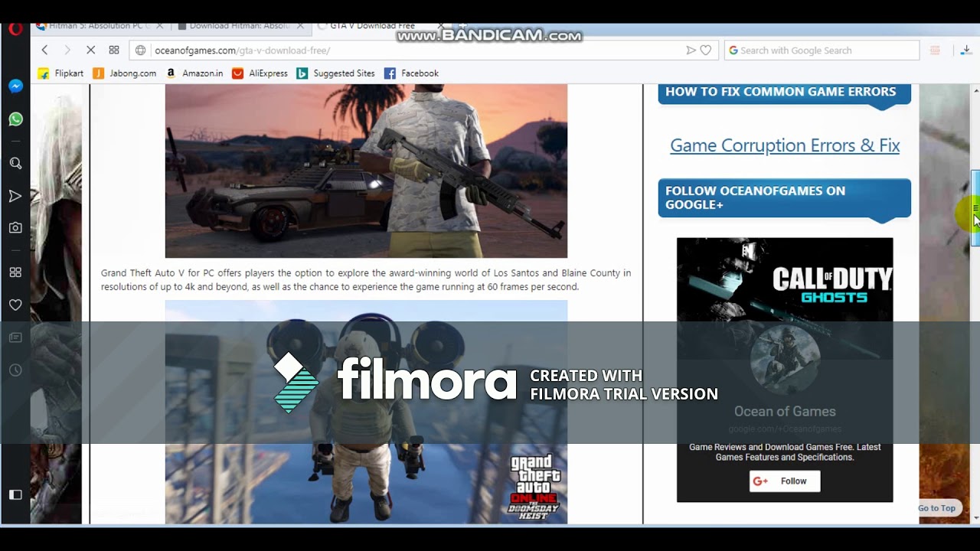Open bookmarks heart in sidebar
The image size is (980, 551).
point(15,305)
